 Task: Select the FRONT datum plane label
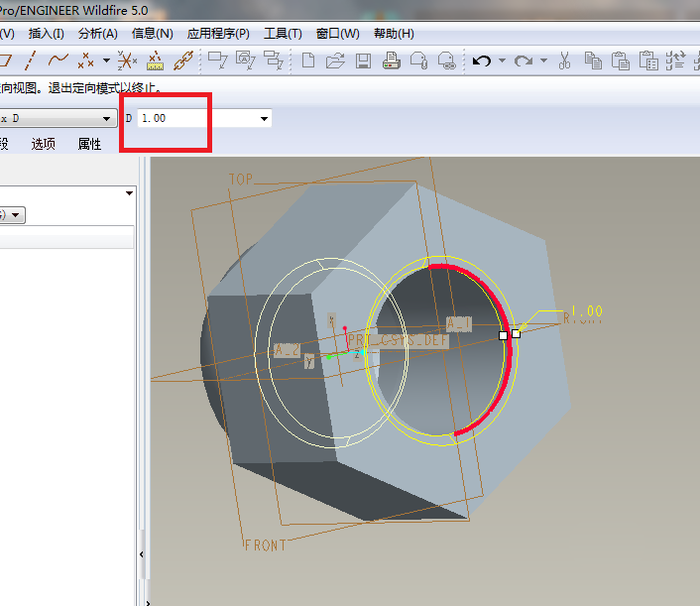265,545
